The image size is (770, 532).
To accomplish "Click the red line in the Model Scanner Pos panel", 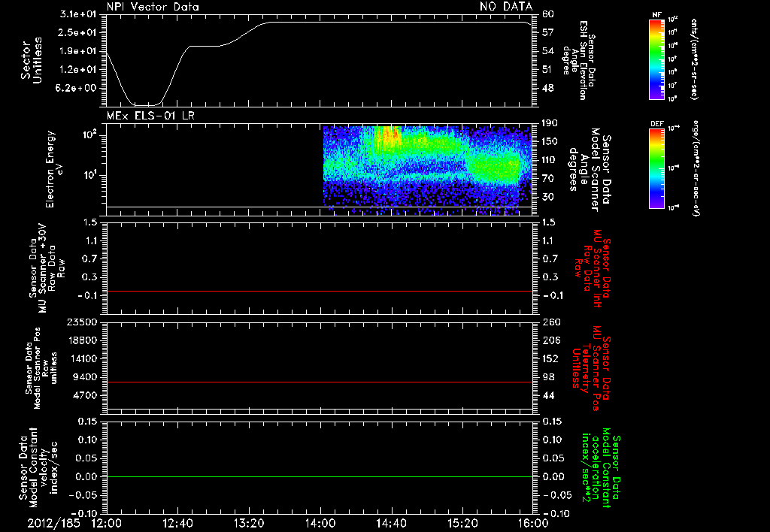I will tap(320, 382).
